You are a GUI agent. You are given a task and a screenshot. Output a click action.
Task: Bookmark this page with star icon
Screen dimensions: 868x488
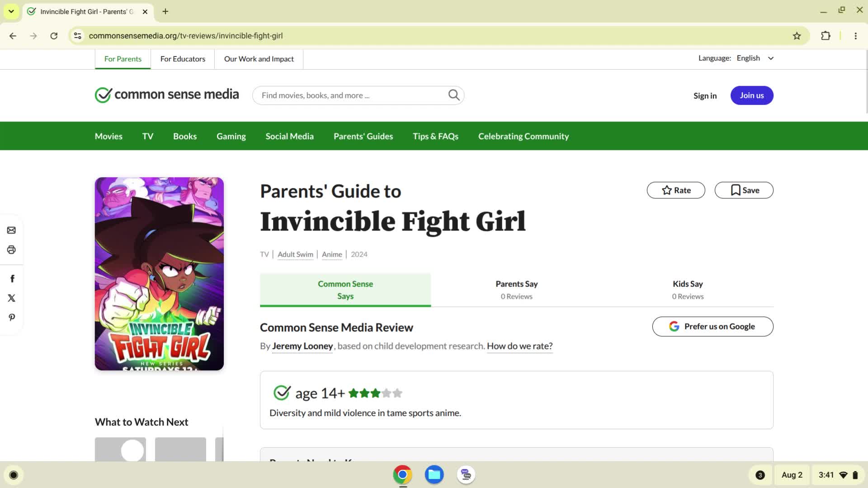[x=797, y=36]
